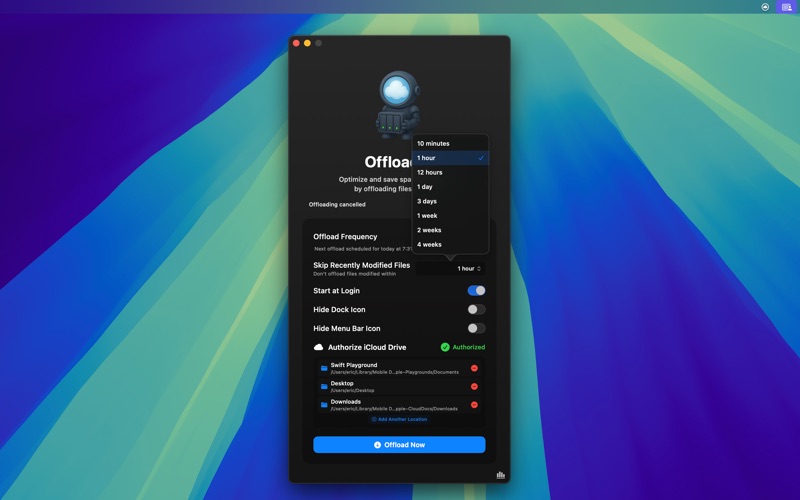This screenshot has width=800, height=500.
Task: Remove the Swift Playground location
Action: point(474,368)
